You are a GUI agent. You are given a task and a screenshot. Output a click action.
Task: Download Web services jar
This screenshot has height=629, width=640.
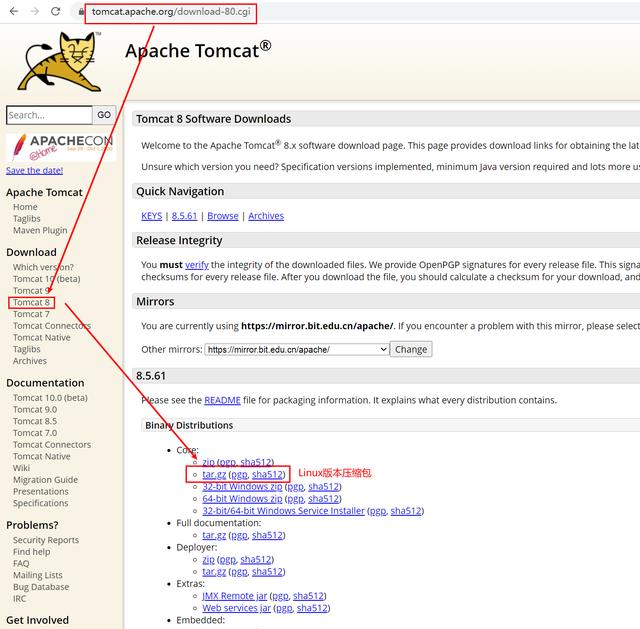(x=237, y=608)
